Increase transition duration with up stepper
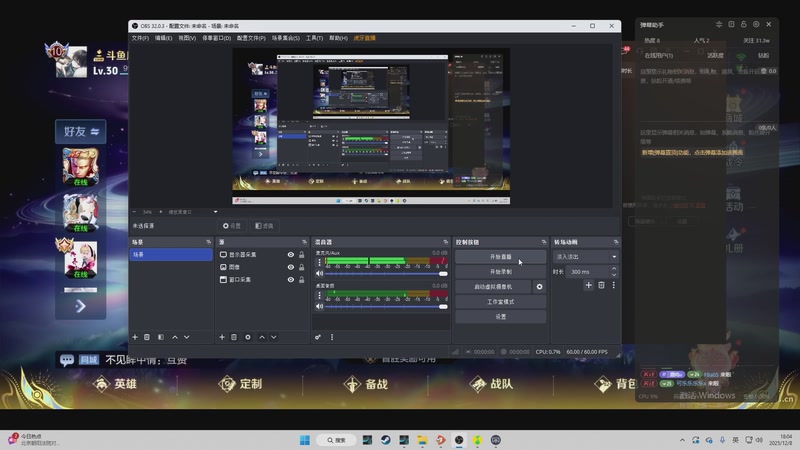800x450 pixels. tap(614, 269)
